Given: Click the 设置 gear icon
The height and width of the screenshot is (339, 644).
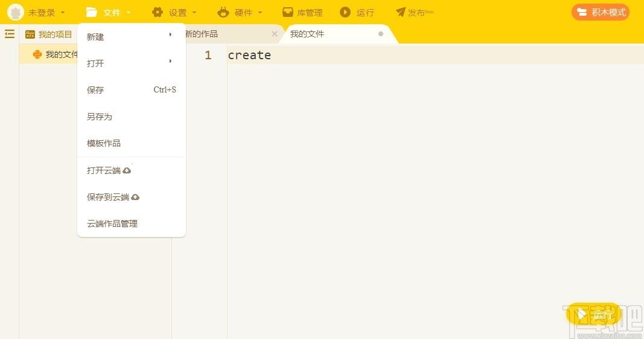Looking at the screenshot, I should coord(158,12).
